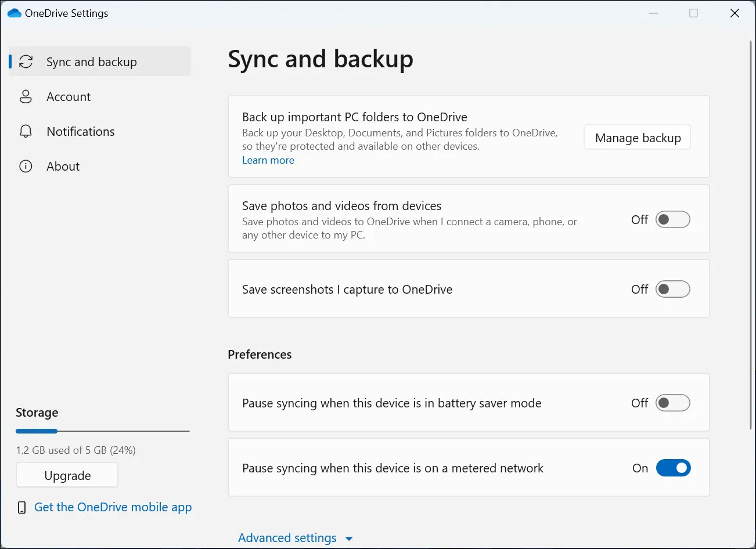
Task: Click the Upgrade storage button
Action: [67, 475]
